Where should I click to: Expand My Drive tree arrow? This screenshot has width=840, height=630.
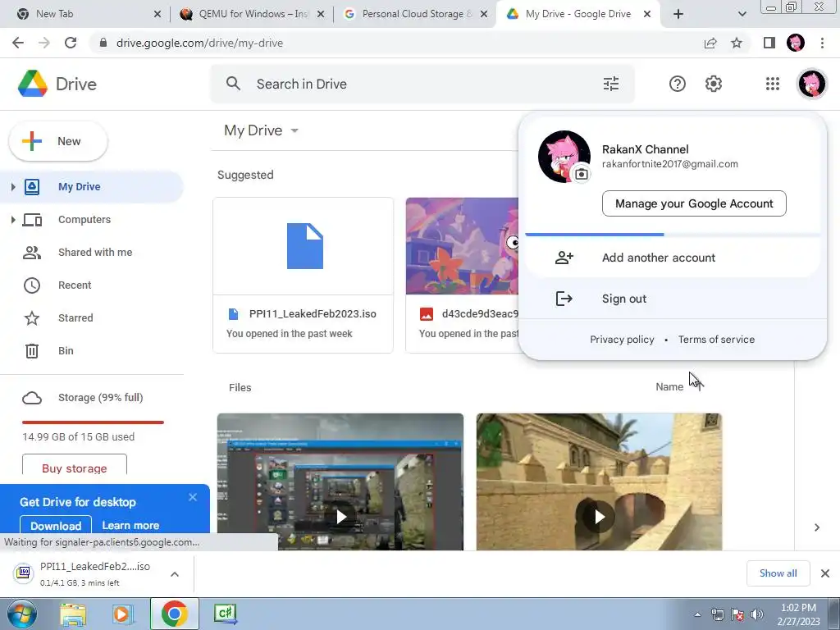tap(13, 186)
